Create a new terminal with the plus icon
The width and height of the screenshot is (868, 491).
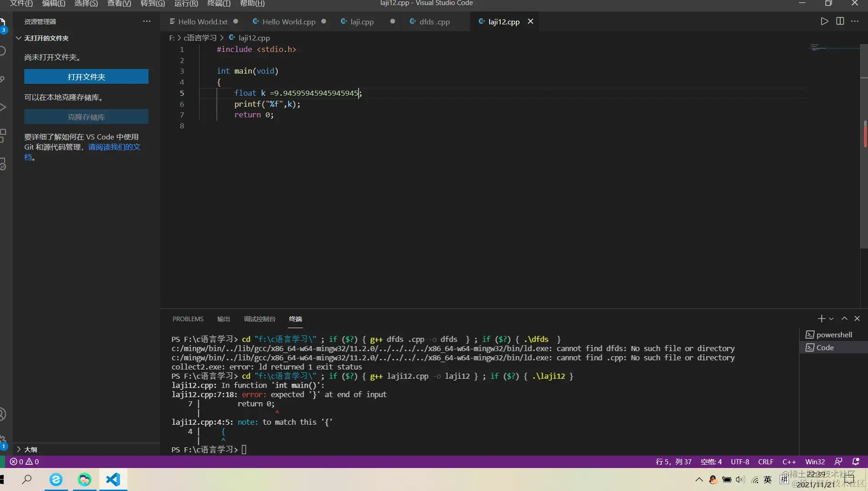[822, 318]
